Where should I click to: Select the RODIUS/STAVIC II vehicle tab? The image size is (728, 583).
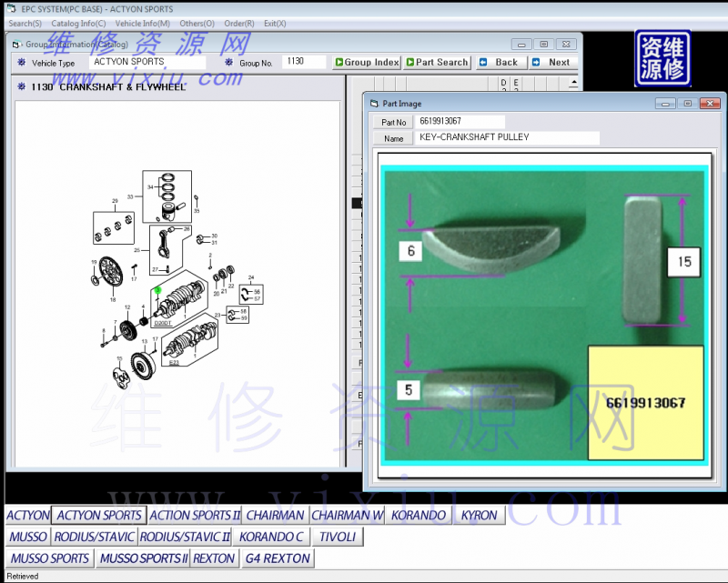pyautogui.click(x=186, y=537)
